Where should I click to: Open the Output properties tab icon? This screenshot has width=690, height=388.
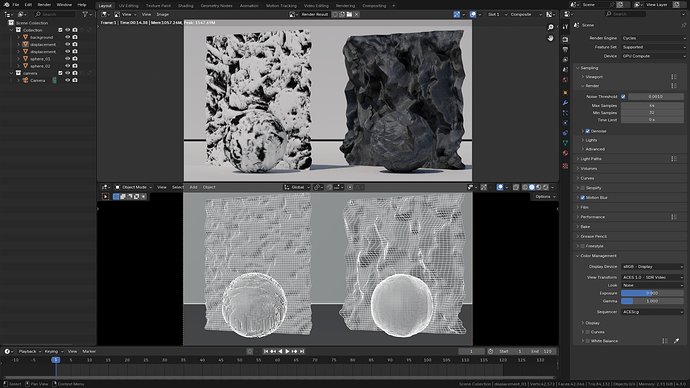point(565,49)
